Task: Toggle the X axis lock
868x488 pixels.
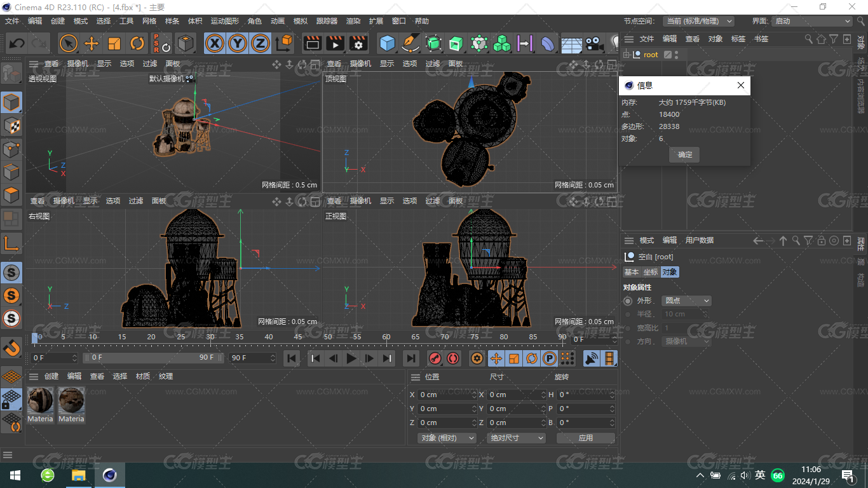Action: pos(216,43)
